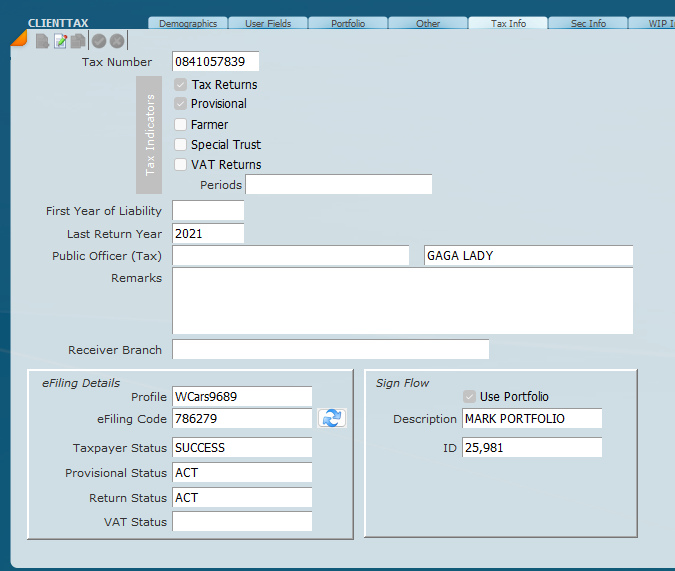Go to the Sec Info tab

(x=588, y=23)
